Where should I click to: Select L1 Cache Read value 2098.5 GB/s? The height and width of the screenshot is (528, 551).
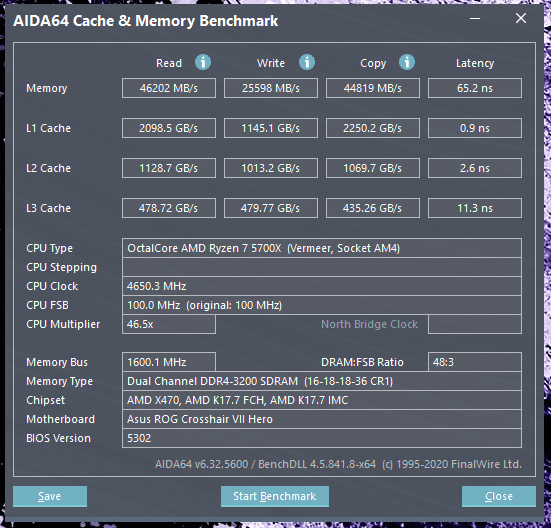pyautogui.click(x=169, y=128)
